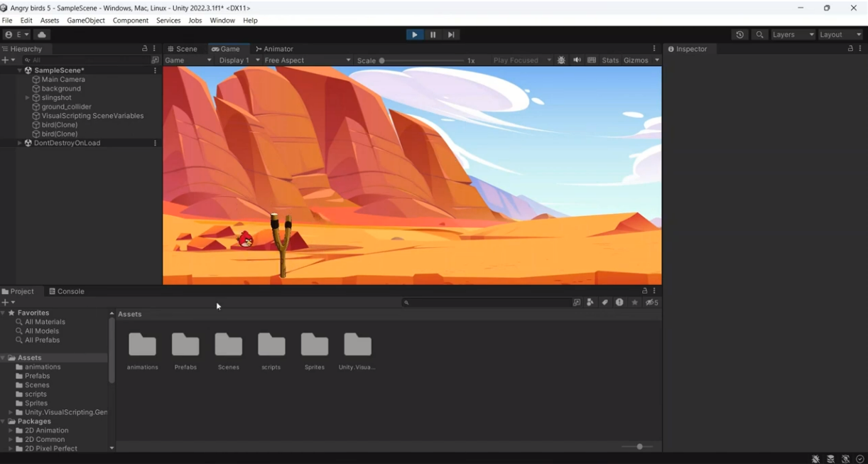Open the Gizmos dropdown arrow
This screenshot has height=464, width=868.
657,60
